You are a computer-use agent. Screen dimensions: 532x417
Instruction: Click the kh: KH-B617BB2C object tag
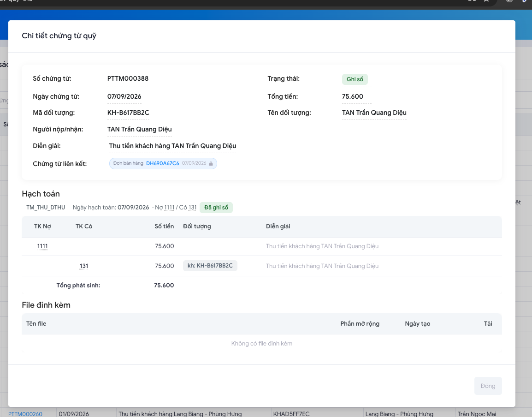pos(210,266)
